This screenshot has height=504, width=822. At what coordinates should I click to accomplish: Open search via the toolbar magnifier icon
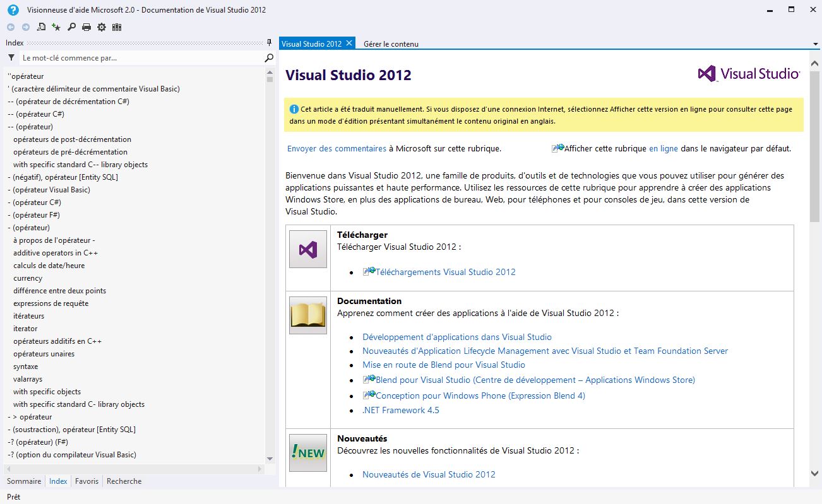pos(71,27)
